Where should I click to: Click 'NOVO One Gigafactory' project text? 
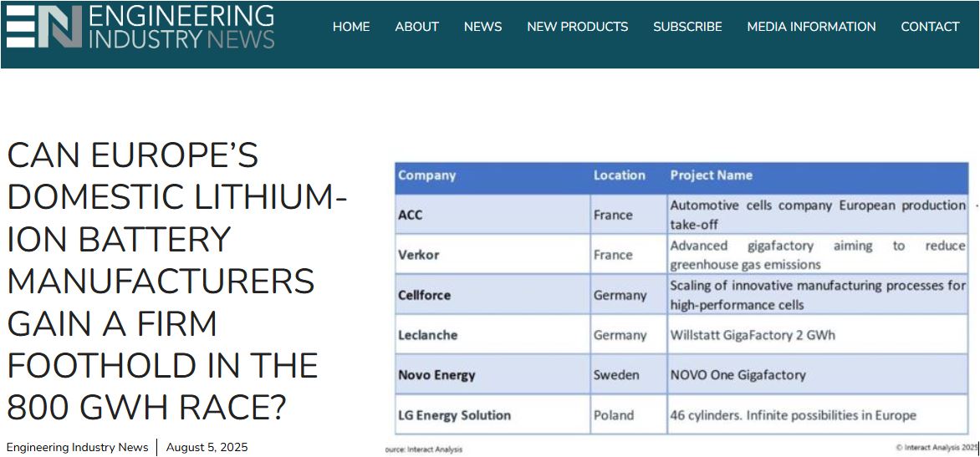tap(738, 374)
